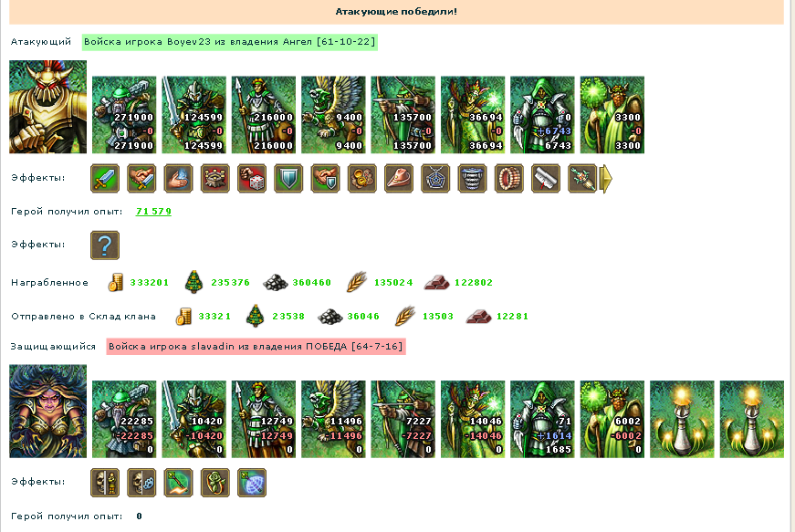Image resolution: width=795 pixels, height=532 pixels.
Task: Click attacker Boyev23 troops label
Action: 230,42
